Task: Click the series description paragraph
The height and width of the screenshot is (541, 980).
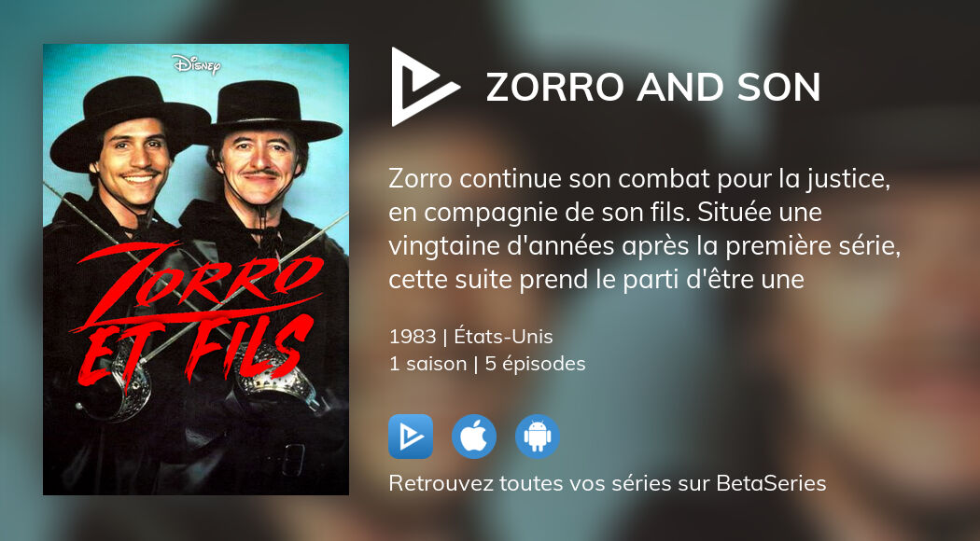Action: (x=644, y=229)
